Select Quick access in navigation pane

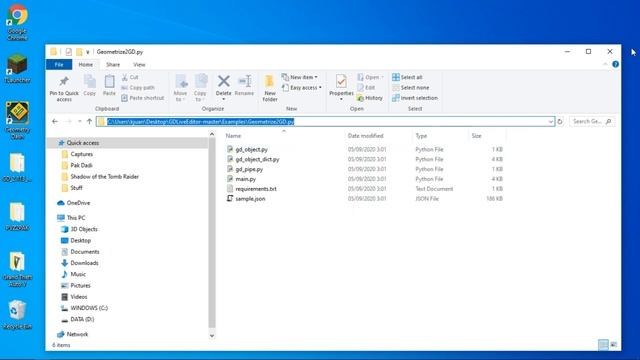coord(82,143)
